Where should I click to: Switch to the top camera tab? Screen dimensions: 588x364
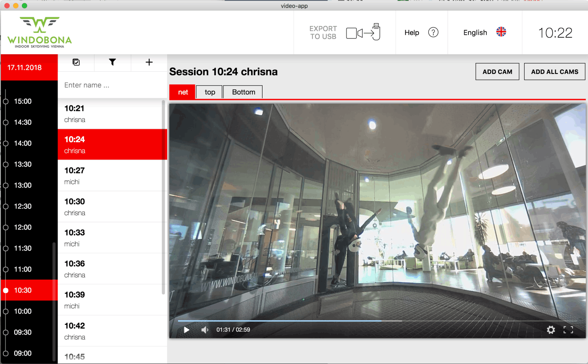coord(210,92)
